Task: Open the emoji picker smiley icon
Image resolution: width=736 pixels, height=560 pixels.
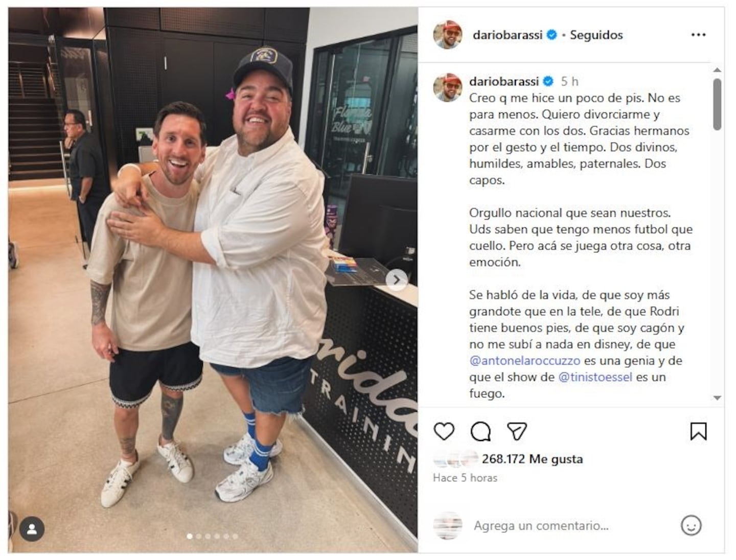Action: click(x=691, y=525)
